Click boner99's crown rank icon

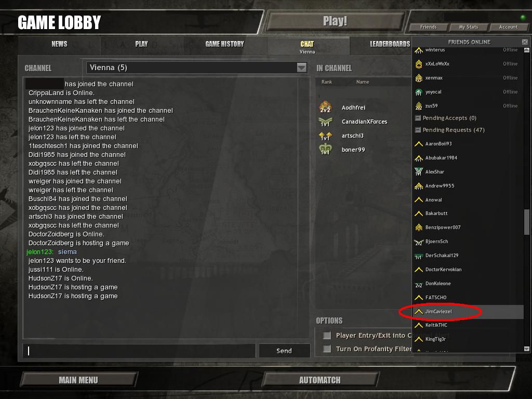pyautogui.click(x=325, y=149)
